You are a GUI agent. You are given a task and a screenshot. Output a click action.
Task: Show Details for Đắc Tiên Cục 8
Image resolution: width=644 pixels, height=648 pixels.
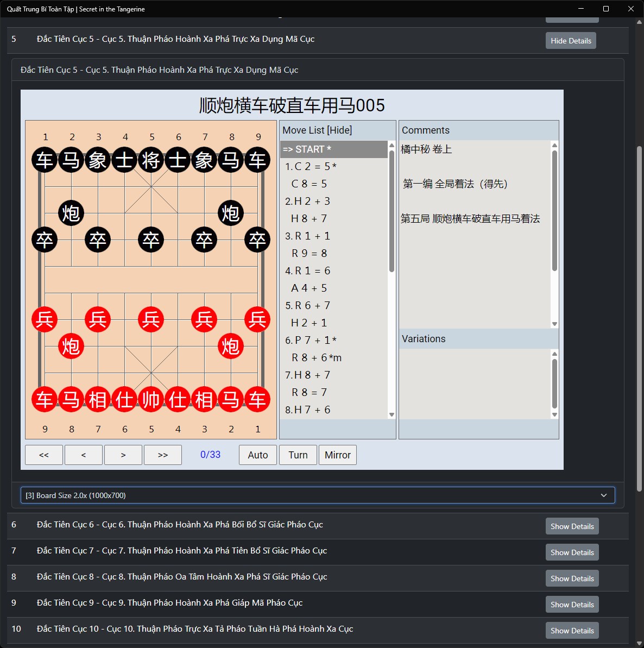tap(572, 578)
